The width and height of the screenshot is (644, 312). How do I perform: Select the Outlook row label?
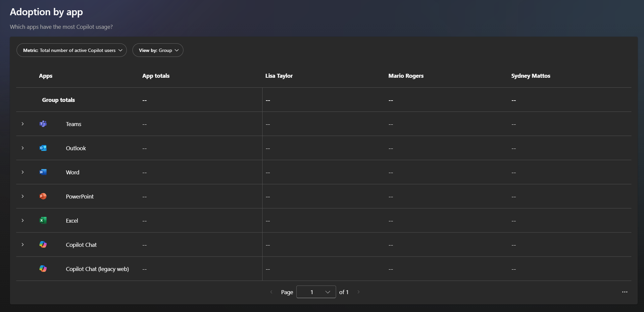pyautogui.click(x=76, y=148)
